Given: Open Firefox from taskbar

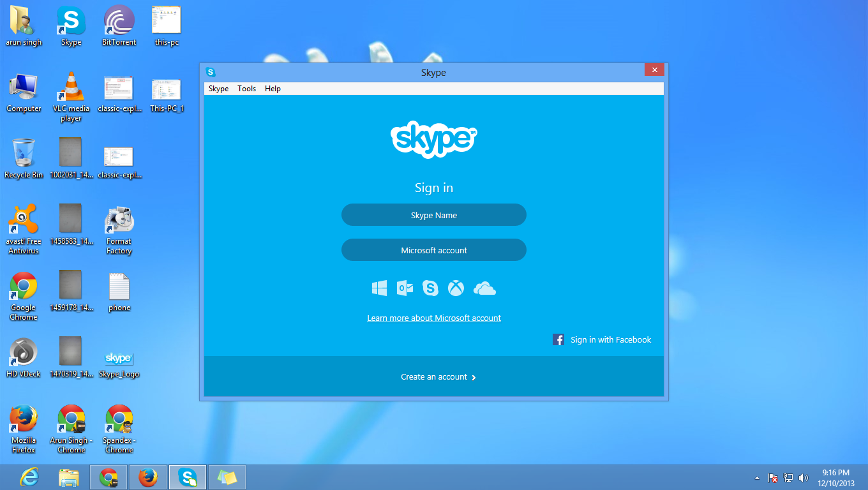Looking at the screenshot, I should (x=148, y=477).
